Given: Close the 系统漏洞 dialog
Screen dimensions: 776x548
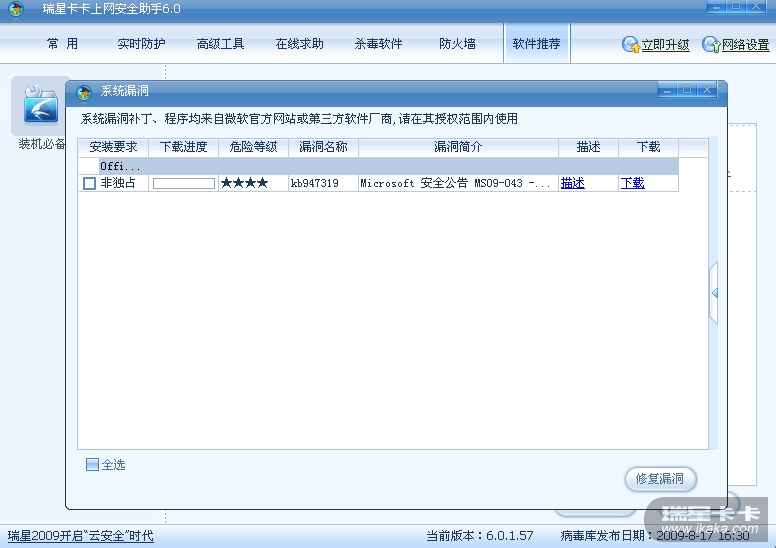Looking at the screenshot, I should click(707, 90).
